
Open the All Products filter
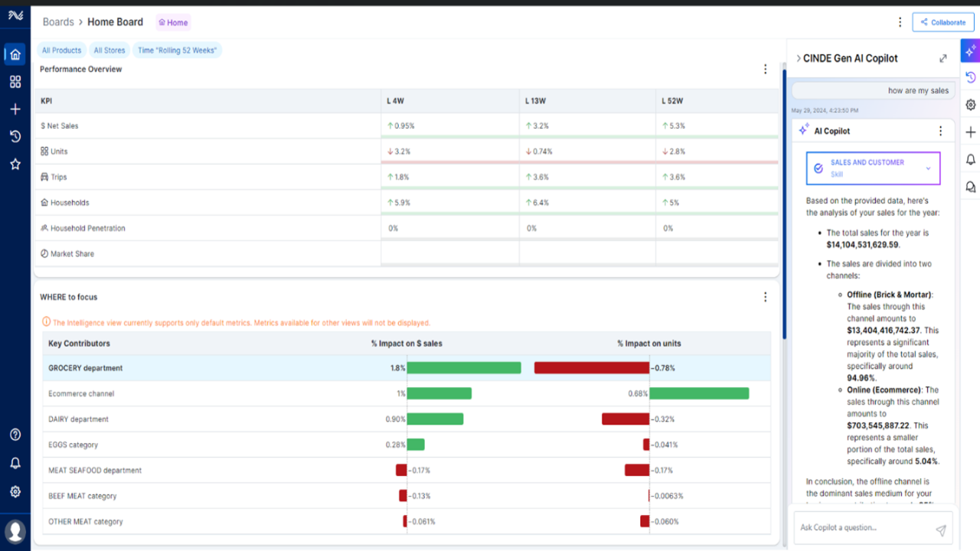coord(61,51)
